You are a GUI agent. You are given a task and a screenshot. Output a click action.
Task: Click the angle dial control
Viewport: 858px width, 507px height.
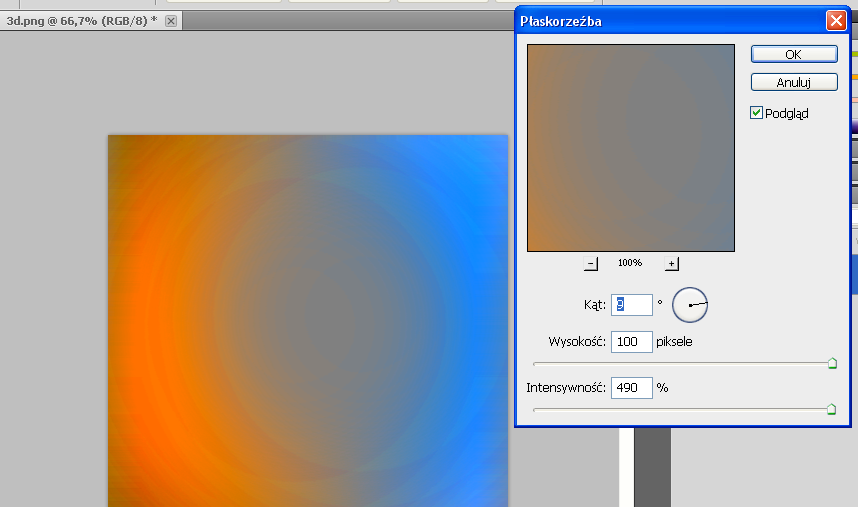[690, 305]
